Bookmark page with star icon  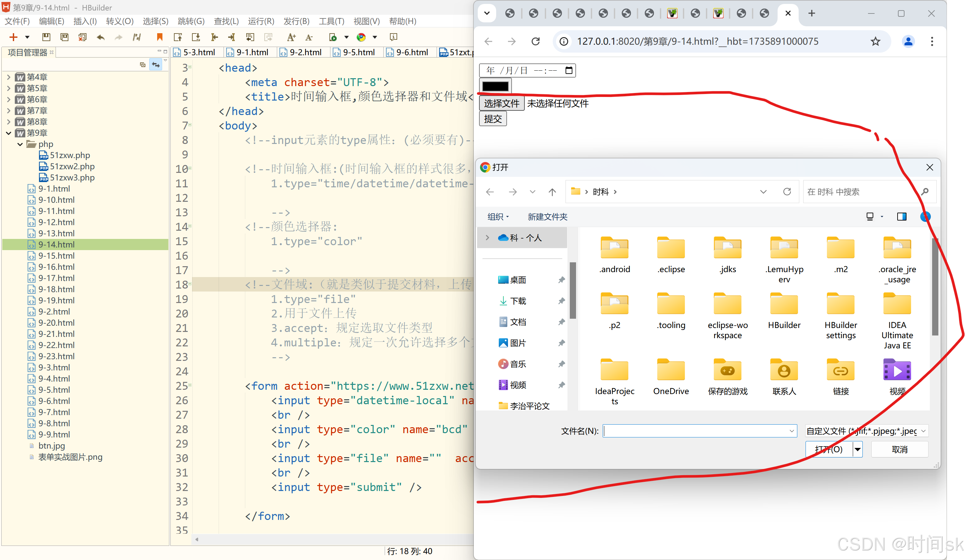coord(875,41)
